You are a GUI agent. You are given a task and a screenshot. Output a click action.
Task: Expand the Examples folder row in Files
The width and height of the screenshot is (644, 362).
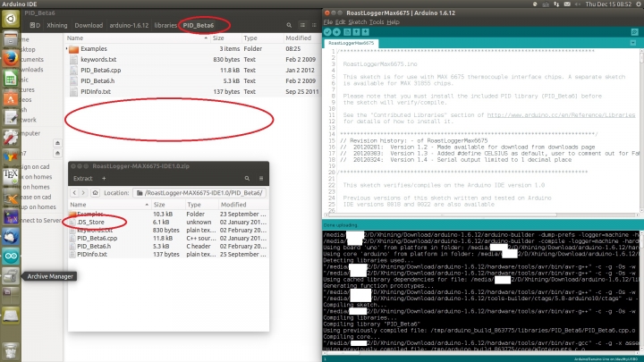click(x=66, y=49)
